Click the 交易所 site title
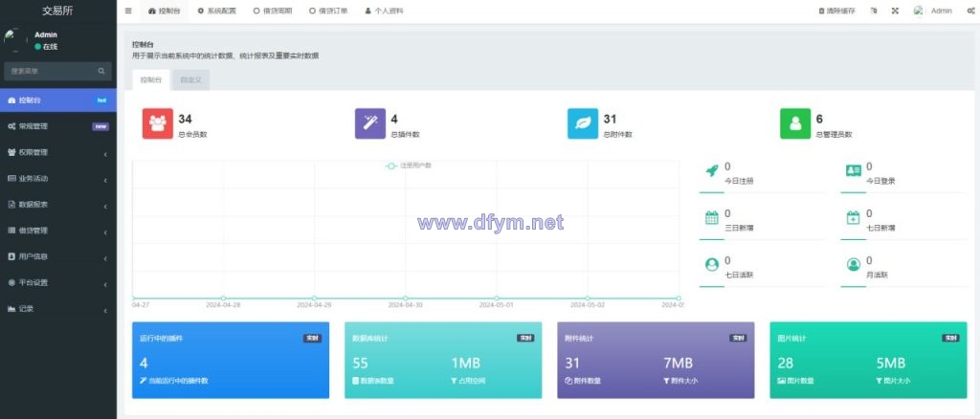Screen dimensions: 980x419 tap(58, 11)
